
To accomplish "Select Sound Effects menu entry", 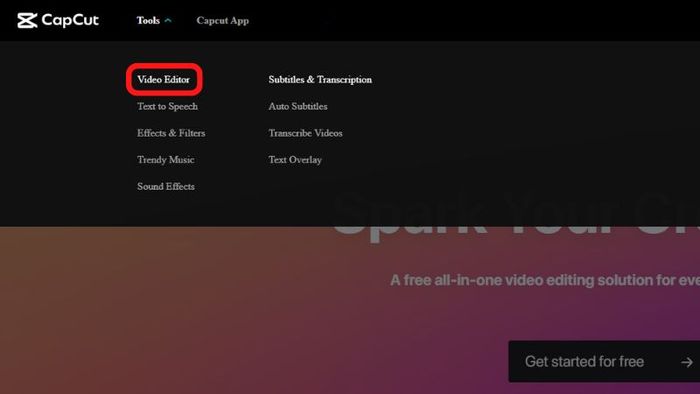I will pos(166,187).
